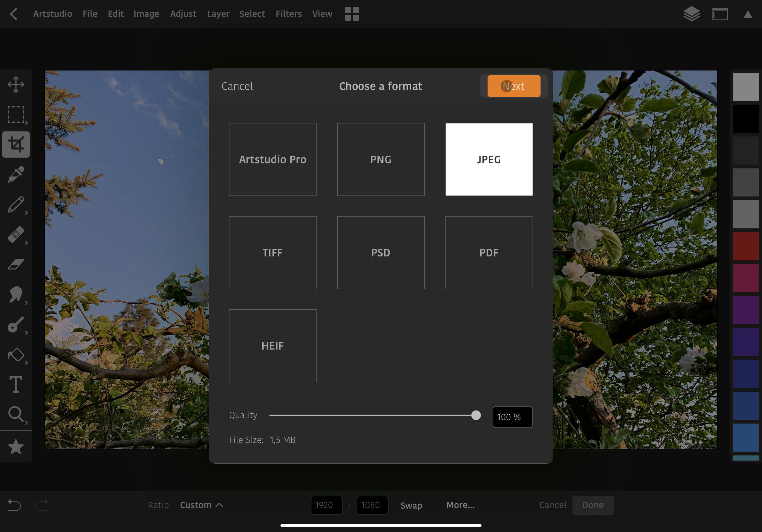Select the Move tool
Viewport: 762px width, 532px height.
16,84
